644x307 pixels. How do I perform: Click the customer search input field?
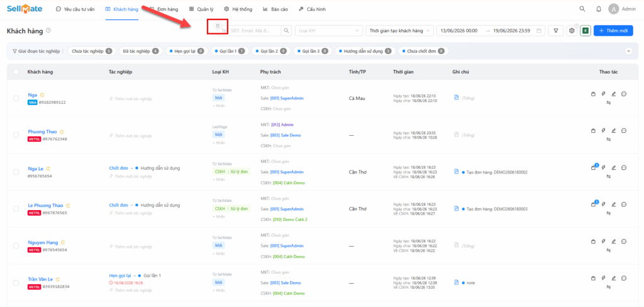248,30
